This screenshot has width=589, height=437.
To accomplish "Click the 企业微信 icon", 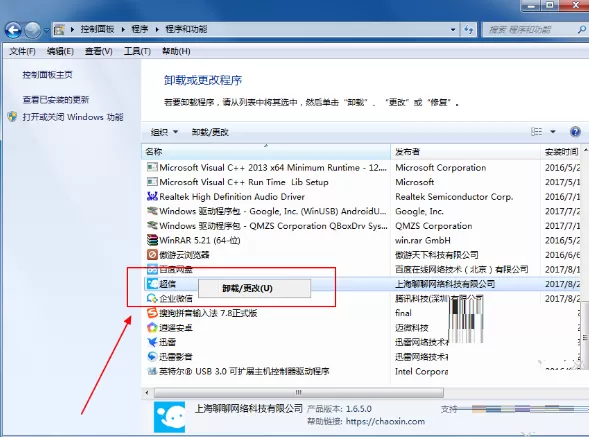I will [x=152, y=298].
